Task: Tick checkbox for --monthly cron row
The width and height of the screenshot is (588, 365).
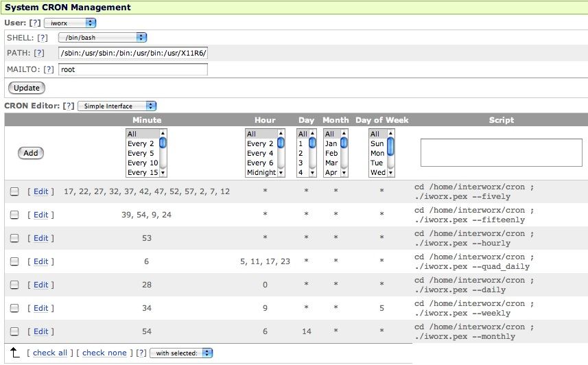Action: click(14, 331)
